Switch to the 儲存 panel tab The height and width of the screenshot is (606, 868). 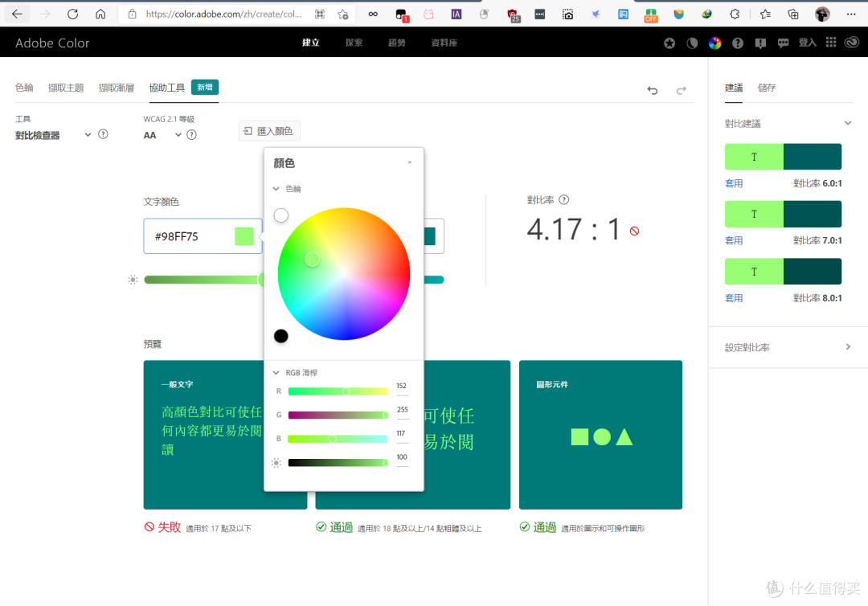click(767, 88)
